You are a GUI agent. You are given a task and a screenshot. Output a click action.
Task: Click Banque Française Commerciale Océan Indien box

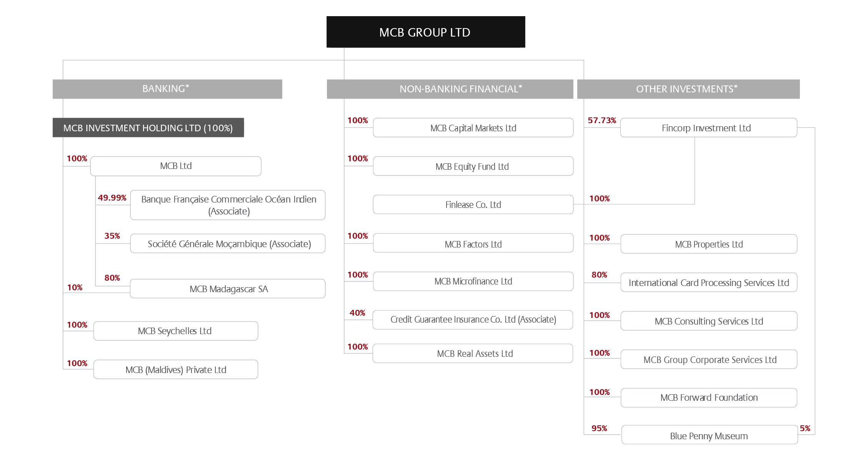click(x=228, y=205)
